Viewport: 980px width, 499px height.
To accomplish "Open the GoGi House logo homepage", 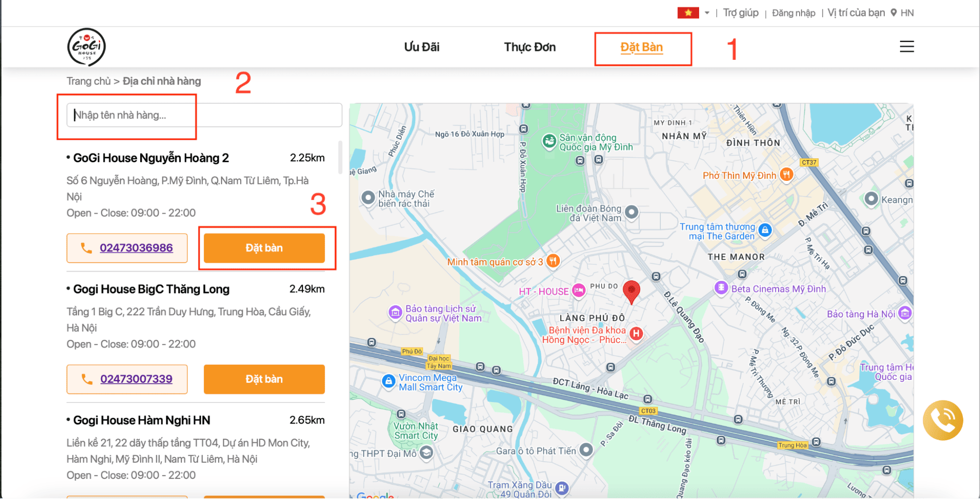I will click(x=86, y=47).
